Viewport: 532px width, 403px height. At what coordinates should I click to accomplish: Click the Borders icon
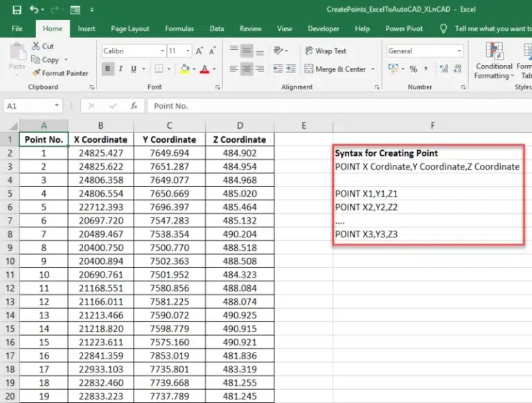[159, 69]
